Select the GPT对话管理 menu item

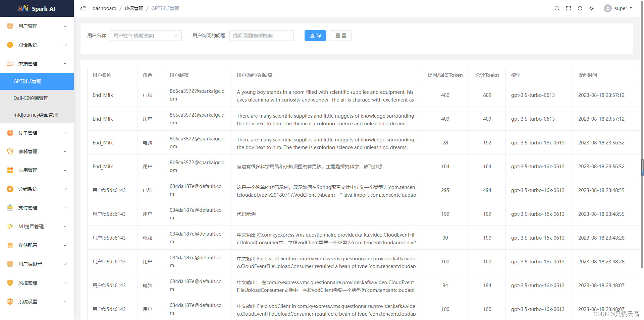37,81
